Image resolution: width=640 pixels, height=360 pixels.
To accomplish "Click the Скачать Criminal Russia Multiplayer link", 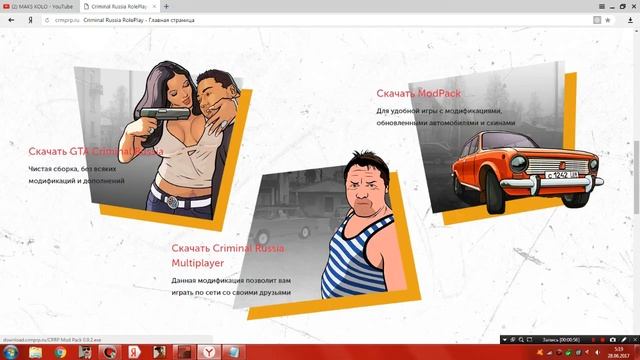I will tap(227, 256).
